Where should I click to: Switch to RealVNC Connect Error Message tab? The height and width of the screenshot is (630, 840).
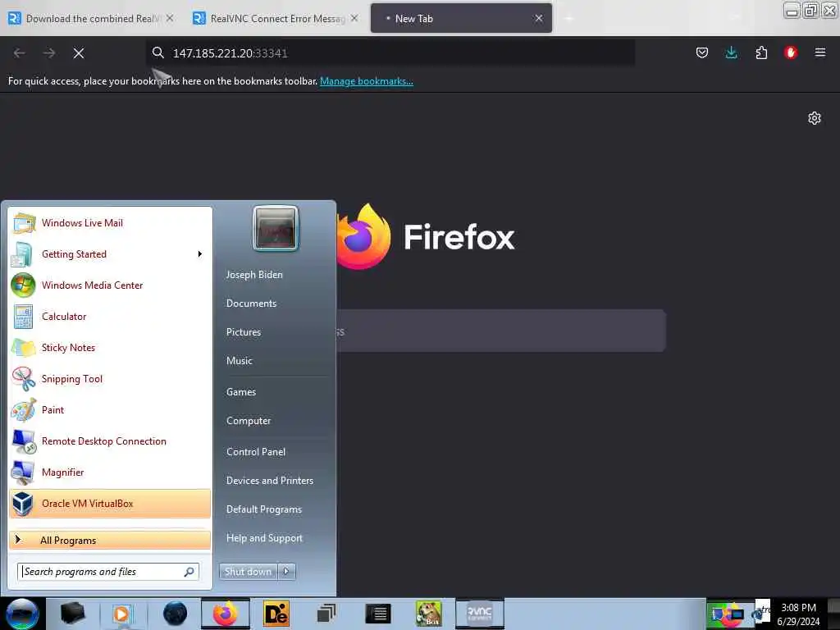tap(276, 18)
